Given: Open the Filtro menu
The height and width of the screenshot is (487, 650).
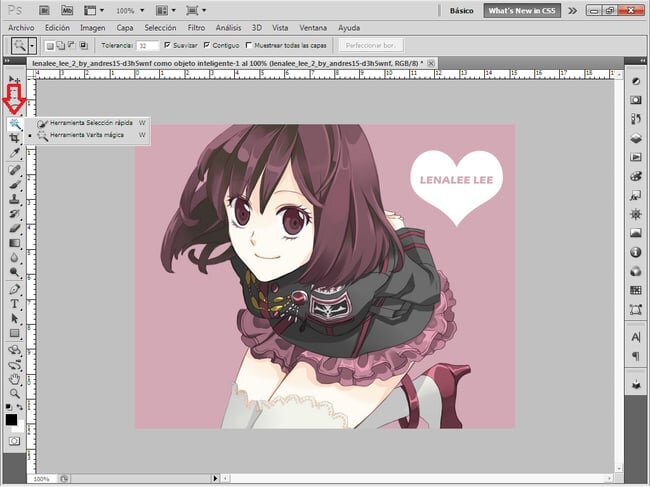Looking at the screenshot, I should pyautogui.click(x=196, y=28).
